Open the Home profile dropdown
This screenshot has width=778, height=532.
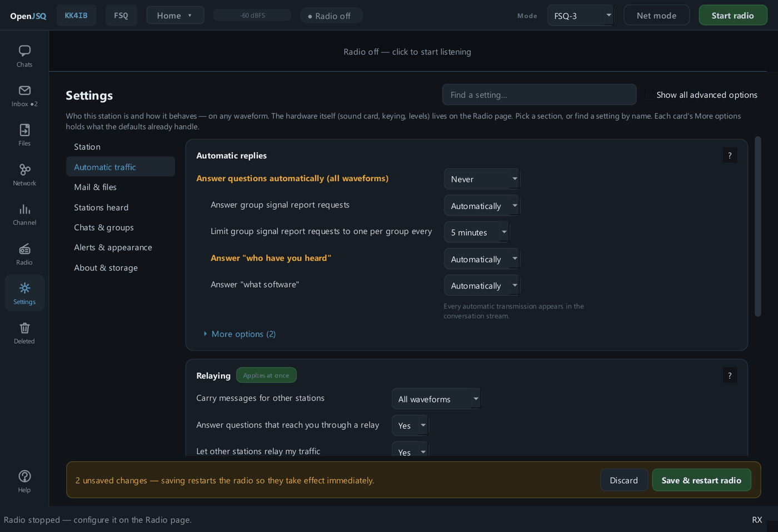click(x=175, y=16)
